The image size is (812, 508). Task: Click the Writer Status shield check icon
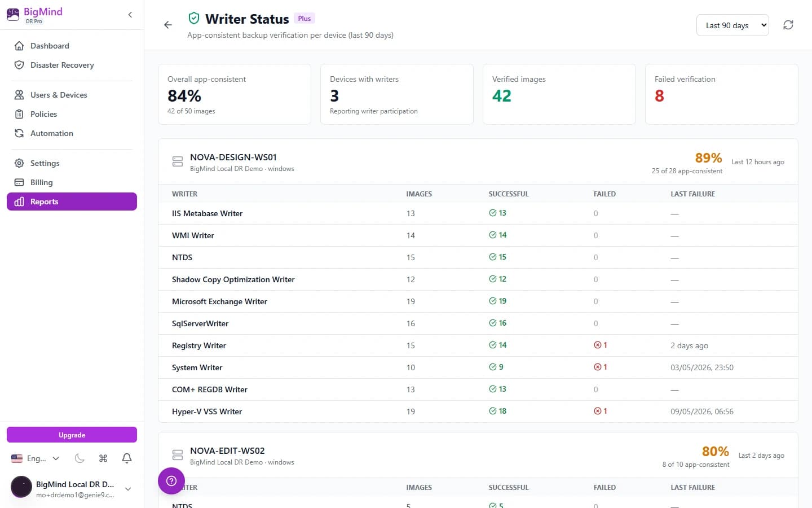coord(194,19)
